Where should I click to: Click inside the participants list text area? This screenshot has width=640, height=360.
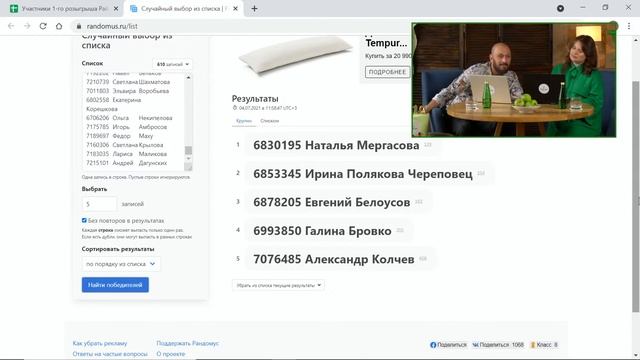tap(133, 122)
